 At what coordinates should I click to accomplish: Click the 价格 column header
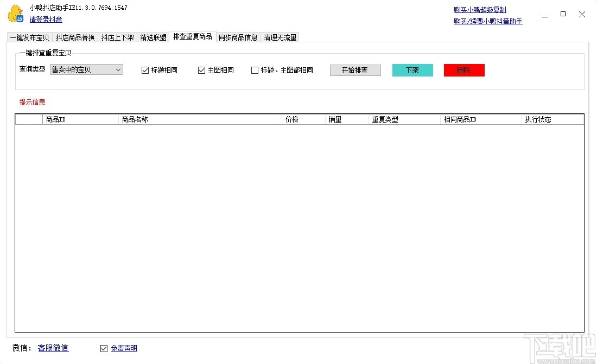pyautogui.click(x=304, y=119)
